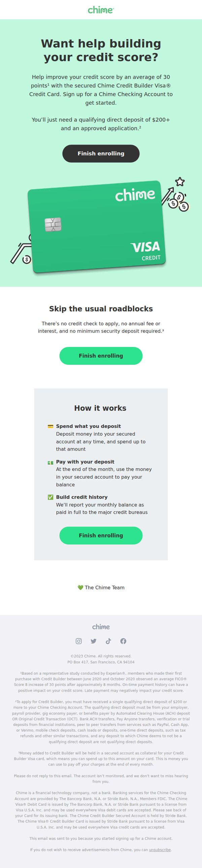Image resolution: width=202 pixels, height=868 pixels.
Task: Click the card chip on the credit card
Action: point(53,225)
